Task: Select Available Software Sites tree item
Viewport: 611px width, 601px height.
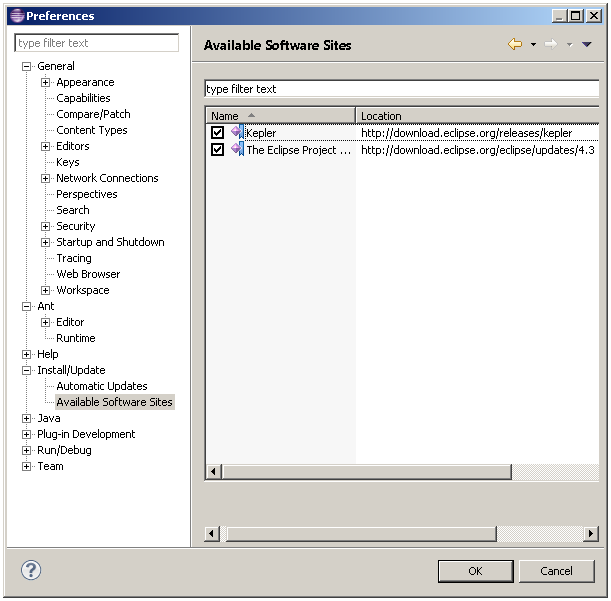Action: point(114,402)
